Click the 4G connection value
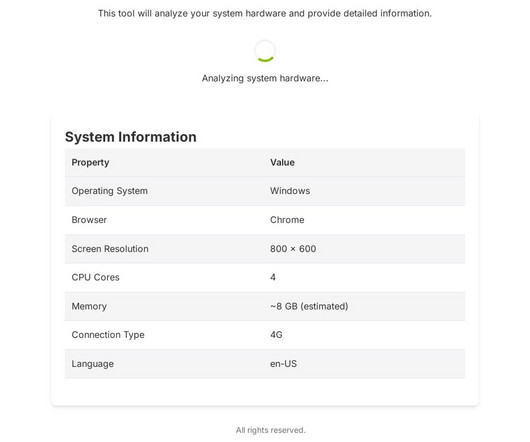 276,335
